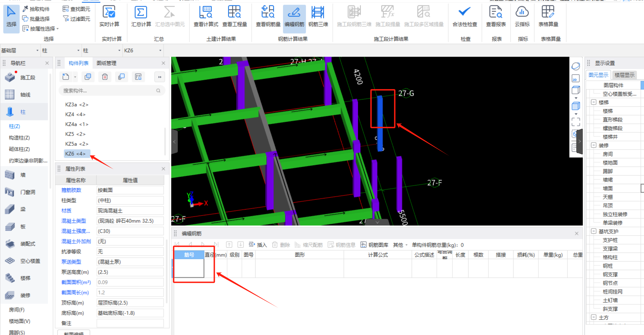Switch to 楼层显示 tab

tap(624, 75)
